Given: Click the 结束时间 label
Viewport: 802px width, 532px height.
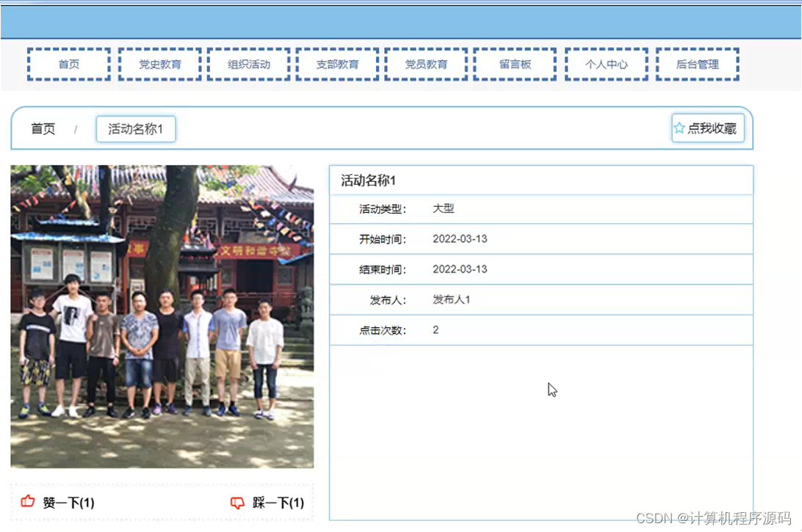Looking at the screenshot, I should 382,269.
